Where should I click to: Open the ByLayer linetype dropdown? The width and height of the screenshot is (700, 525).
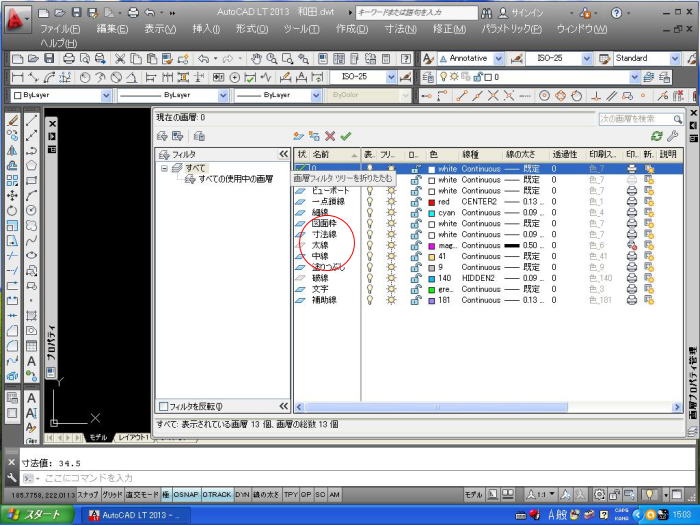click(x=223, y=96)
